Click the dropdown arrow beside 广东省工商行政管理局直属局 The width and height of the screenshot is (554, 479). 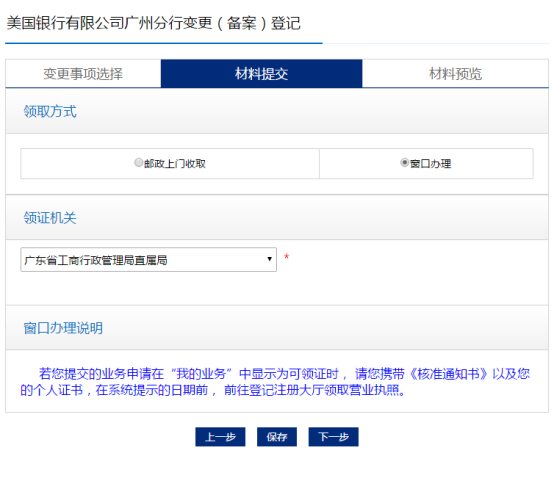pyautogui.click(x=270, y=259)
